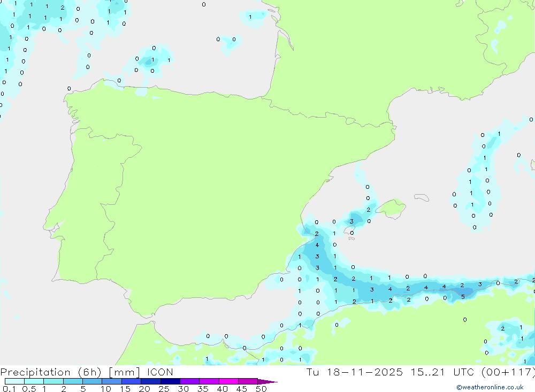535x392 pixels.
Task: Click the '50' legend scale label
Action: (261, 389)
